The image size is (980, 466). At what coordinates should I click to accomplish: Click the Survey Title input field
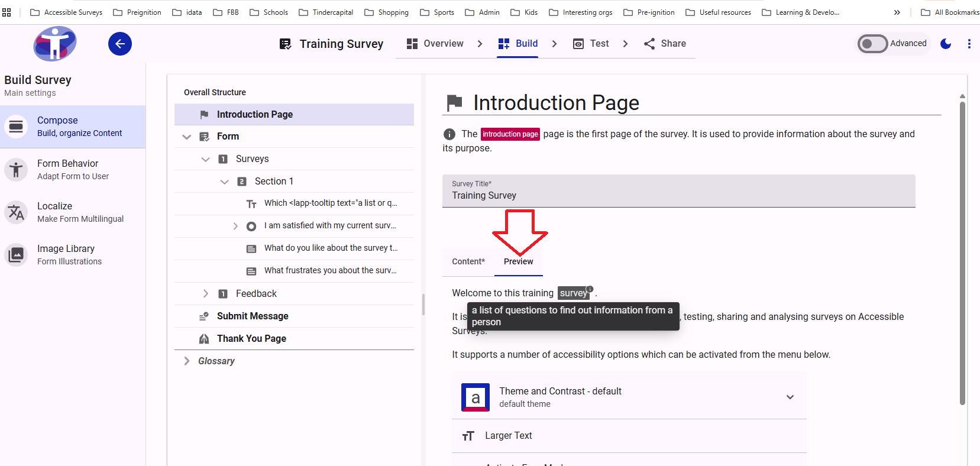[x=678, y=196]
